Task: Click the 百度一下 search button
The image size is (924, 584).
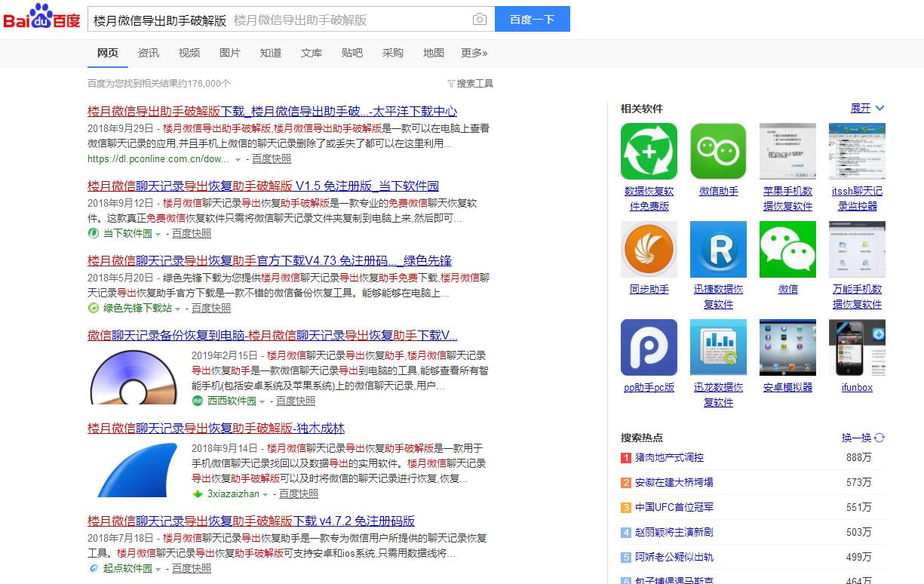Action: pyautogui.click(x=533, y=20)
